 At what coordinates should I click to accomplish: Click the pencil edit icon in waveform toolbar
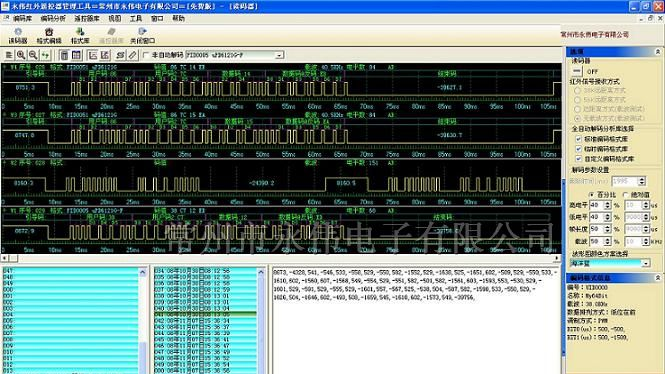click(x=133, y=55)
